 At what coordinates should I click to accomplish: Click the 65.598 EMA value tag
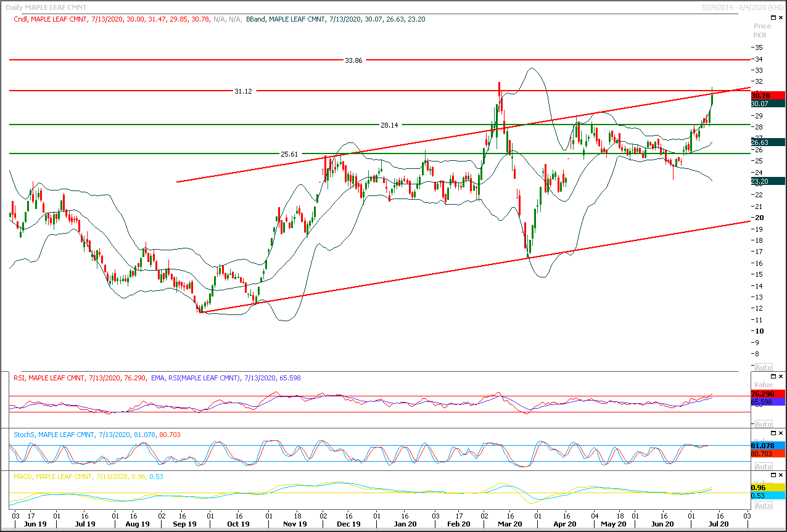point(768,401)
